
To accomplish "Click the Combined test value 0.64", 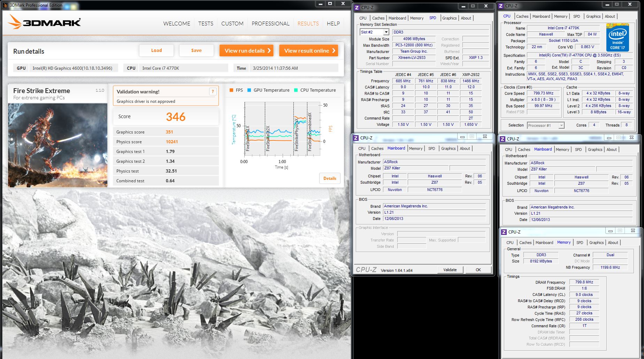I will pyautogui.click(x=170, y=181).
